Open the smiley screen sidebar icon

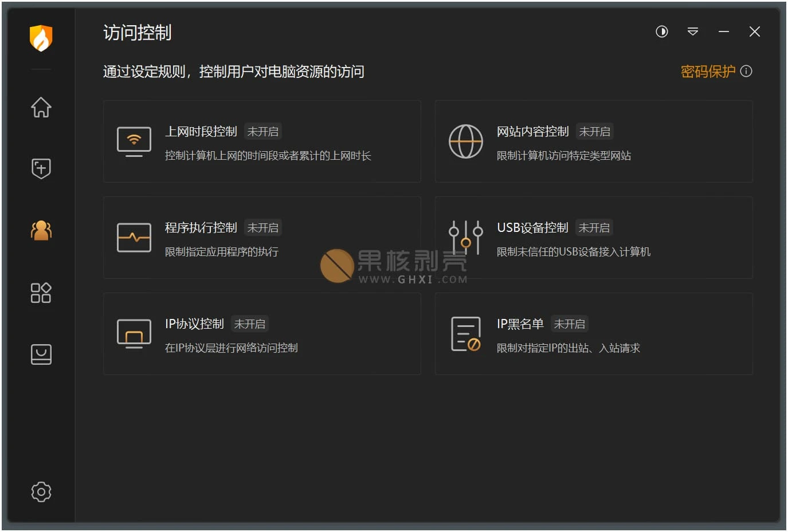pos(41,354)
